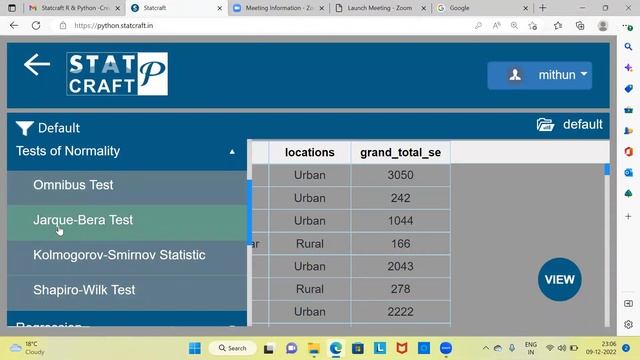
Task: Click the Rural cell in the 278 row
Action: pos(310,289)
